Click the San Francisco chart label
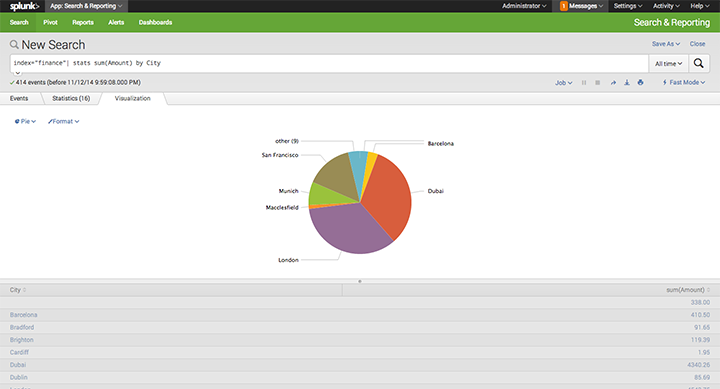This screenshot has width=720, height=389. tap(280, 155)
